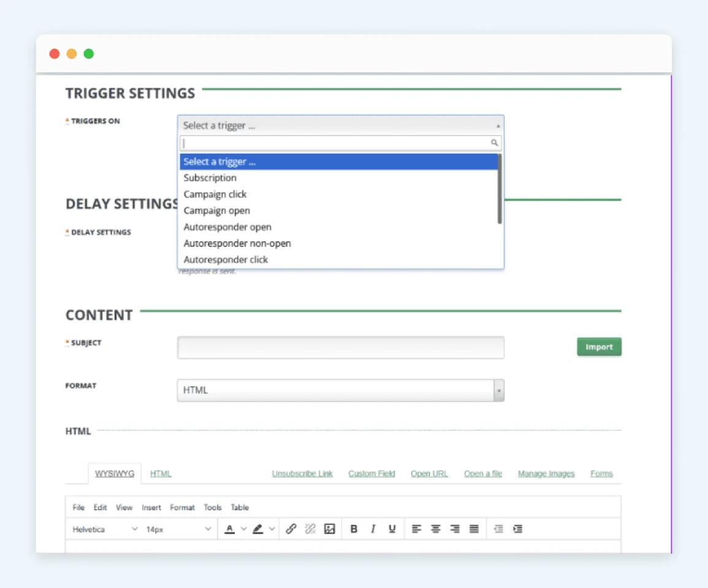Open the Table menu in the editor
The image size is (708, 588).
coord(240,507)
